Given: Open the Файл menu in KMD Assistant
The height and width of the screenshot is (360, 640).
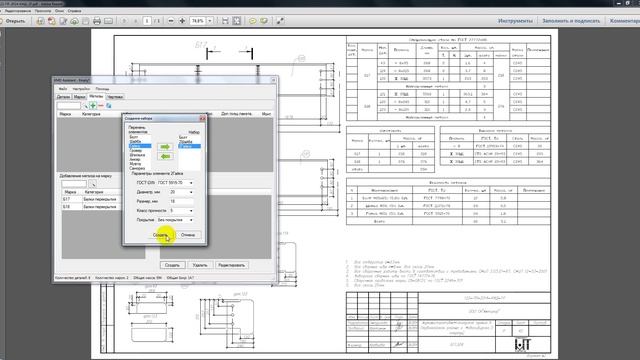Looking at the screenshot, I should point(62,89).
